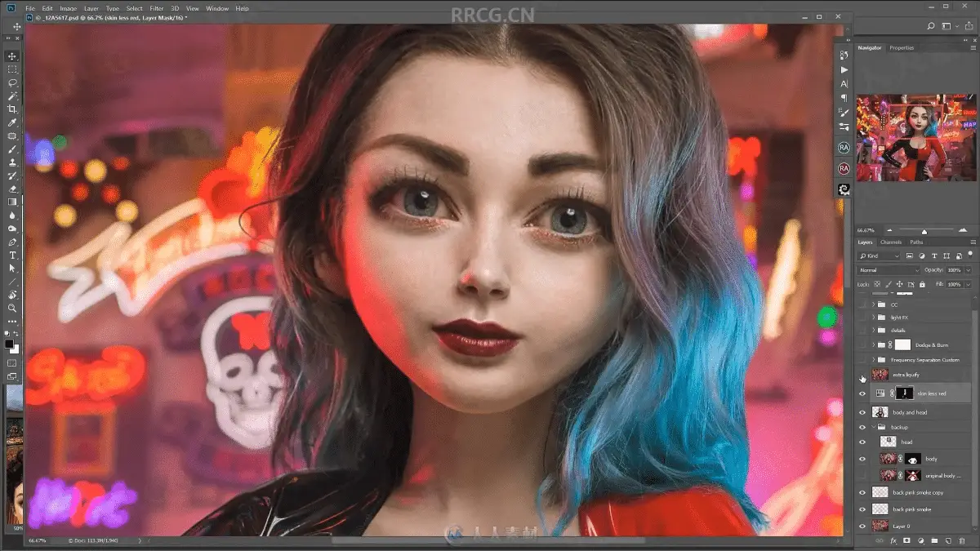Image resolution: width=980 pixels, height=551 pixels.
Task: Expand the CC layer group
Action: click(873, 304)
